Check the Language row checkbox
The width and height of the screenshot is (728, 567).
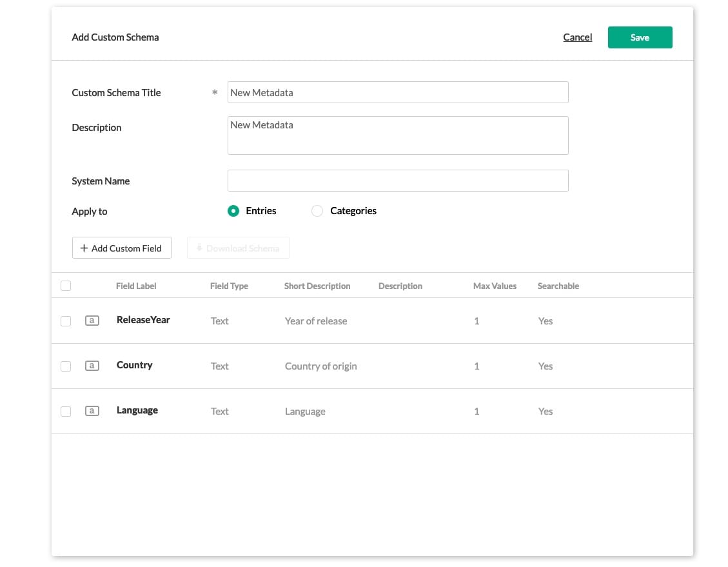(66, 412)
